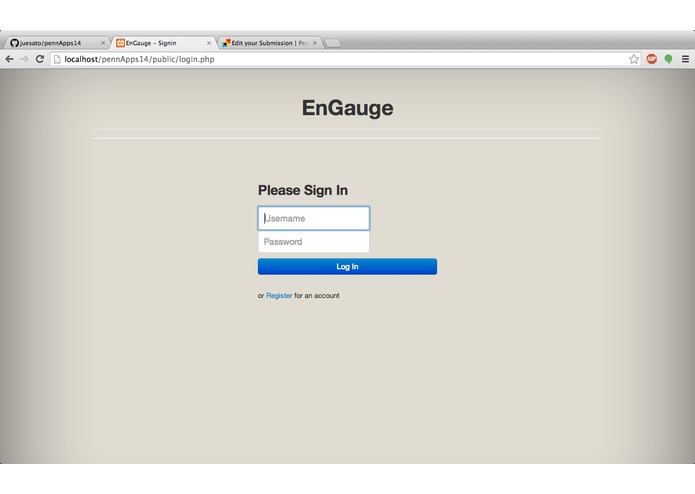Reload the page with the refresh icon
This screenshot has height=494, width=695.
[40, 59]
